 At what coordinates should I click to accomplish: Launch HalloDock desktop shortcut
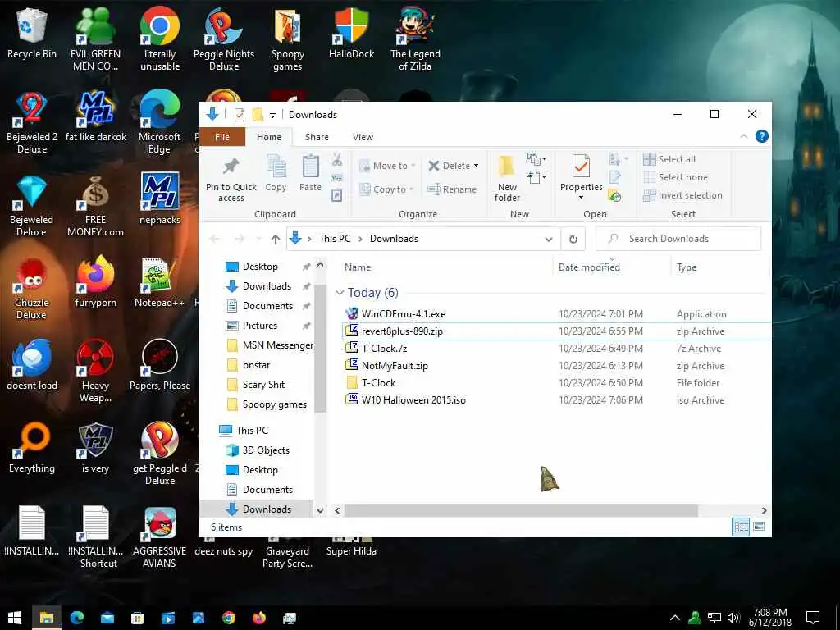coord(351,33)
